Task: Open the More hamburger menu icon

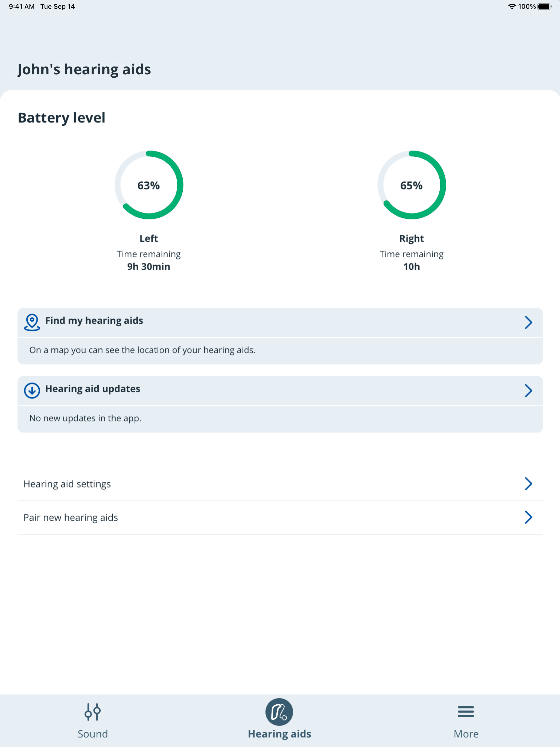Action: click(x=466, y=711)
